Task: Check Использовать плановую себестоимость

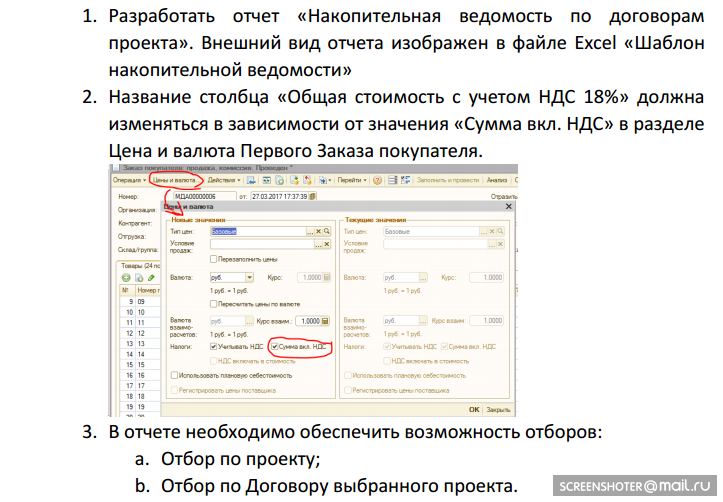Action: tap(176, 375)
